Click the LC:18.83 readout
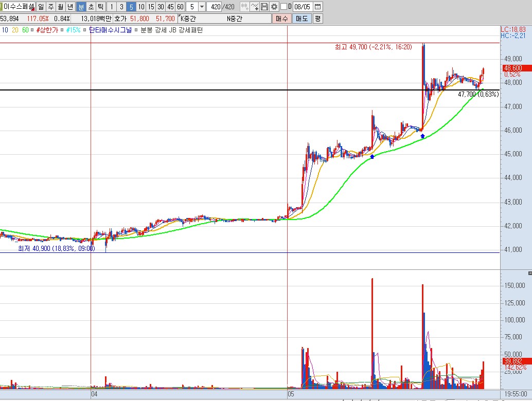This screenshot has width=532, height=401. [513, 29]
